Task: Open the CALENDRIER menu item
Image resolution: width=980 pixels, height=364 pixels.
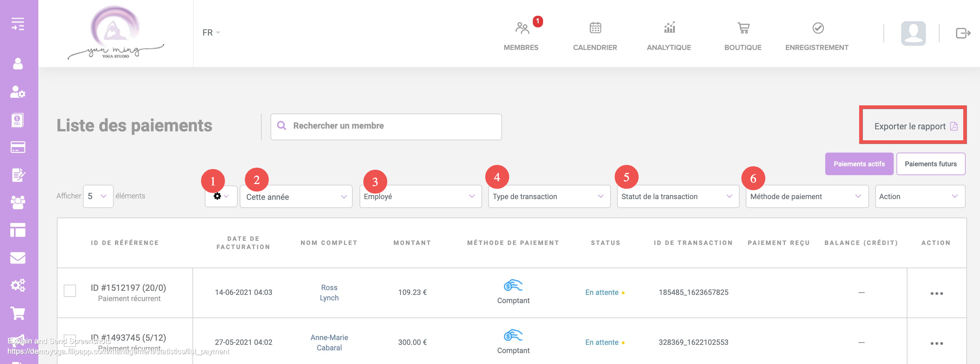Action: click(595, 36)
